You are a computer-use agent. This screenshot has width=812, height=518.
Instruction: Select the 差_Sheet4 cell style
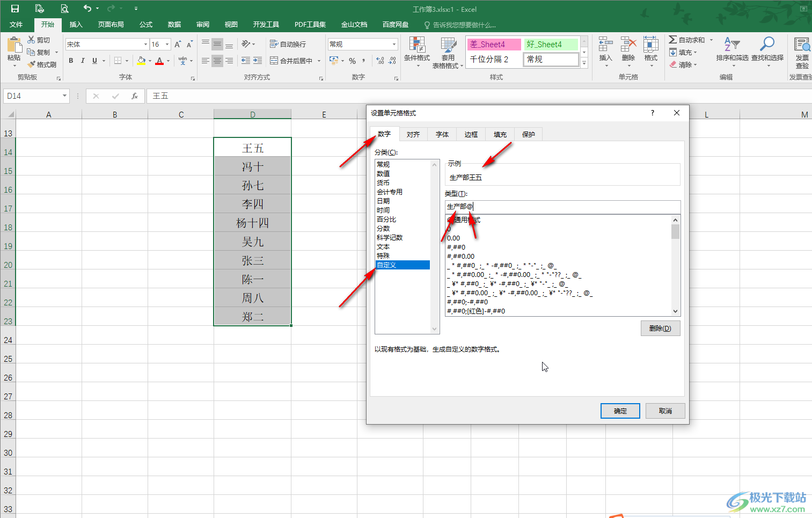[x=494, y=44]
